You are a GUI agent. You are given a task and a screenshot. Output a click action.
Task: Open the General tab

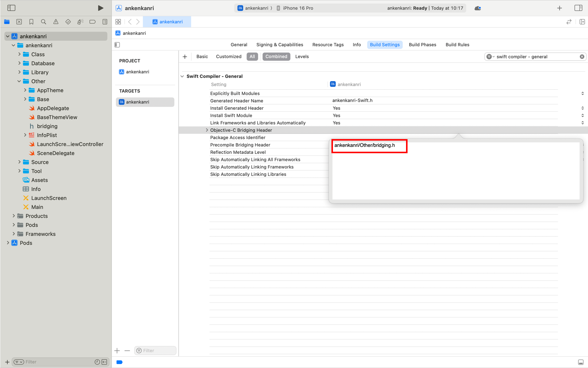coord(239,45)
